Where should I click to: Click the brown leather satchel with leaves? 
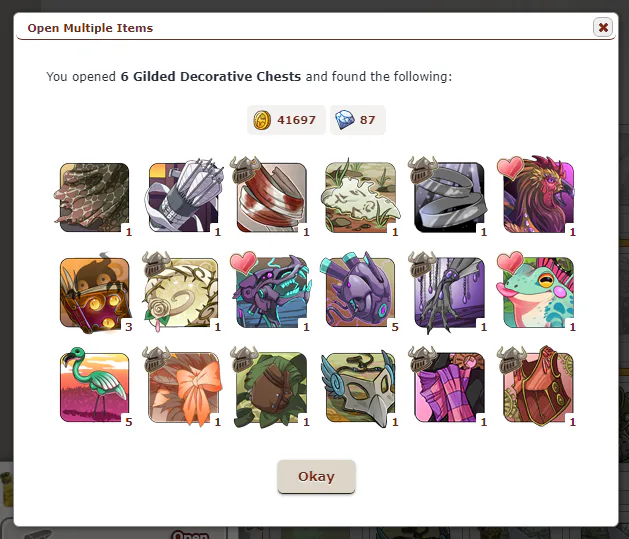pyautogui.click(x=272, y=387)
